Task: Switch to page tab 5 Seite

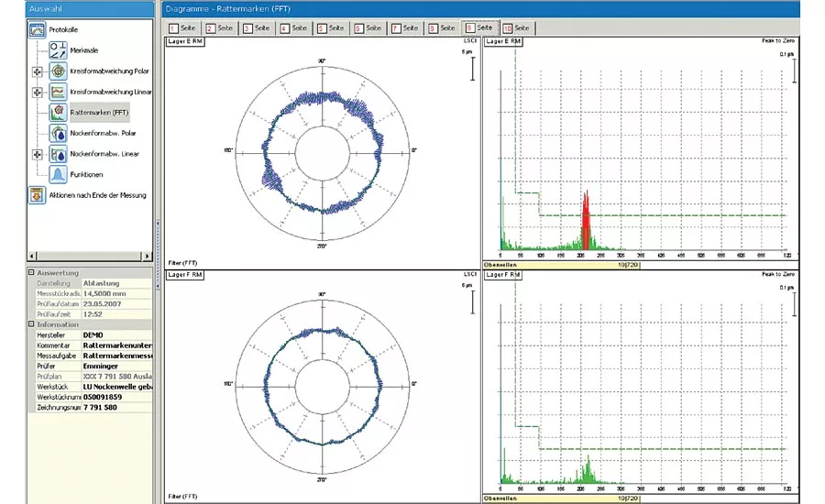Action: 330,28
